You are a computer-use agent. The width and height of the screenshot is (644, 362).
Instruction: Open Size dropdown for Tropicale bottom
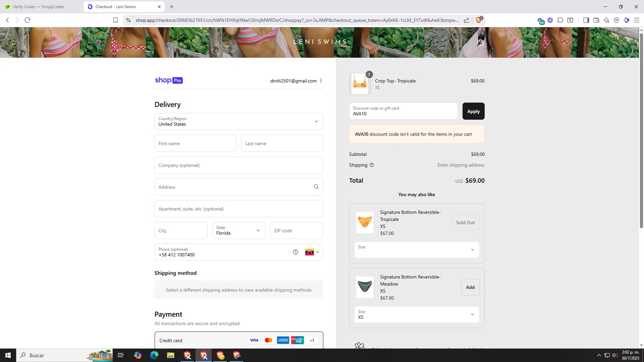[x=416, y=250]
